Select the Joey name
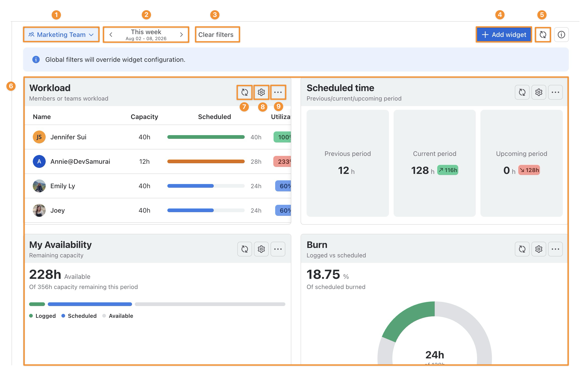Screen dimensions: 588x372 pos(57,210)
